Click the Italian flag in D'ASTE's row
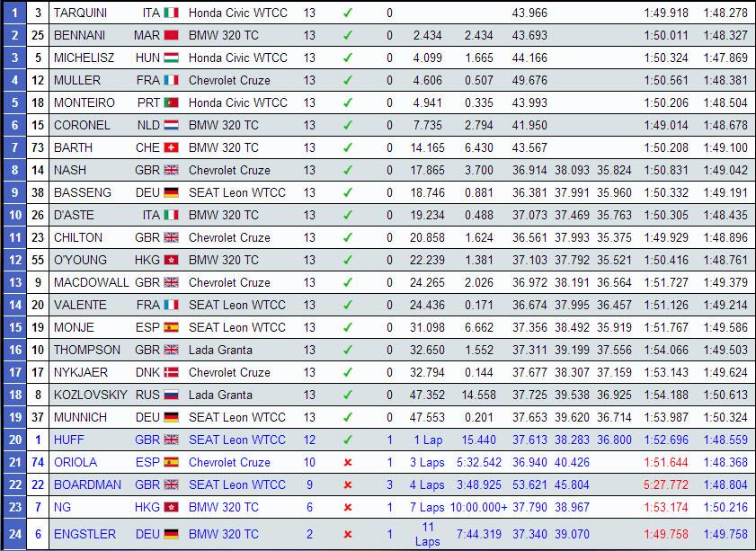This screenshot has width=756, height=551. tap(171, 215)
